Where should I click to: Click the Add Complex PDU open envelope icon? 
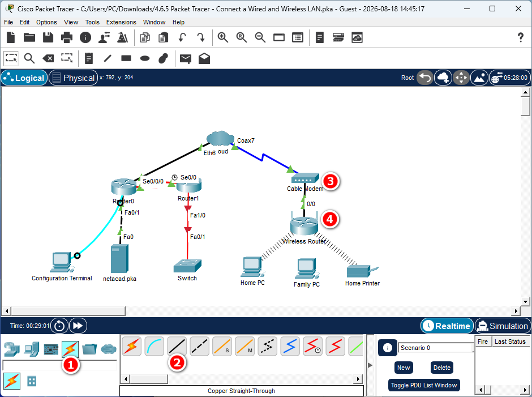[x=204, y=58]
